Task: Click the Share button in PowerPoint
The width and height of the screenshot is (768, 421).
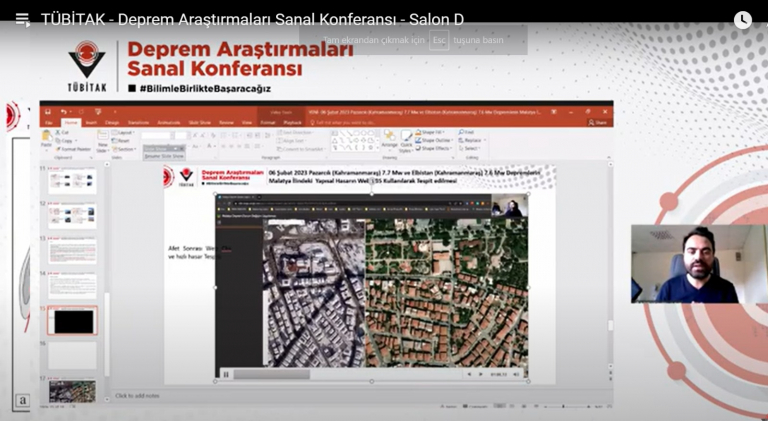Action: [599, 122]
